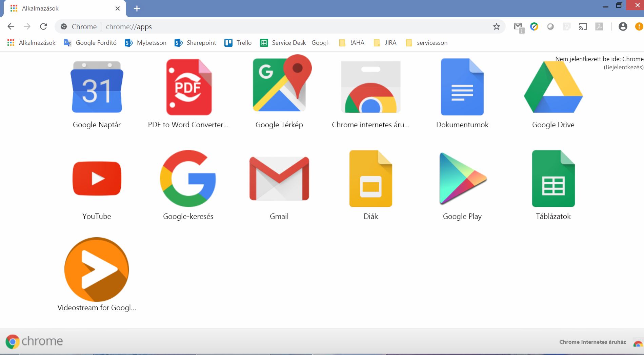644x355 pixels.
Task: Open the Chrome internetes áruház app icon
Action: [x=371, y=87]
